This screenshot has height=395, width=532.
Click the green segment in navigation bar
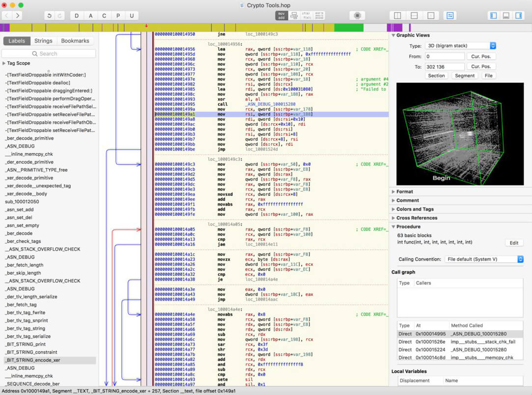pos(348,28)
